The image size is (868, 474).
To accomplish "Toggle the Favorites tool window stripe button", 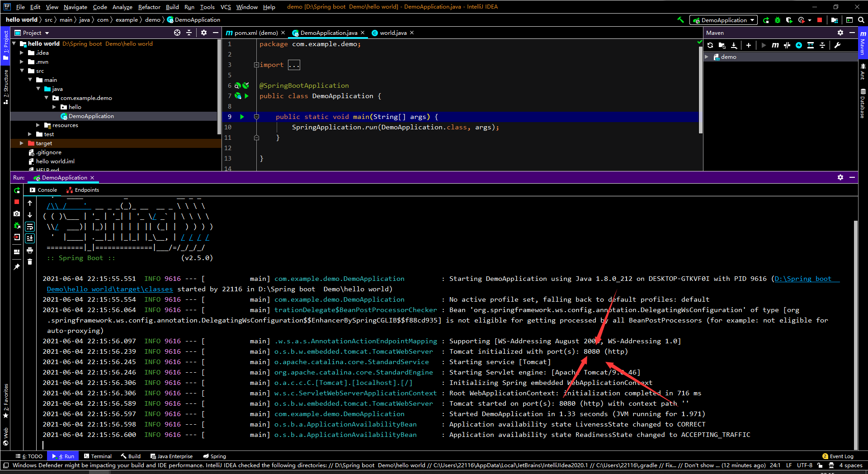I will (x=5, y=401).
